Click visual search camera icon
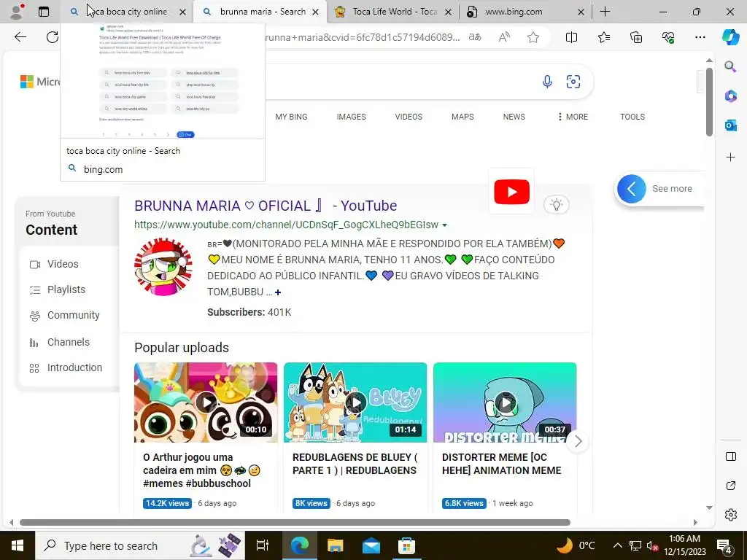Image resolution: width=747 pixels, height=560 pixels. 573,82
